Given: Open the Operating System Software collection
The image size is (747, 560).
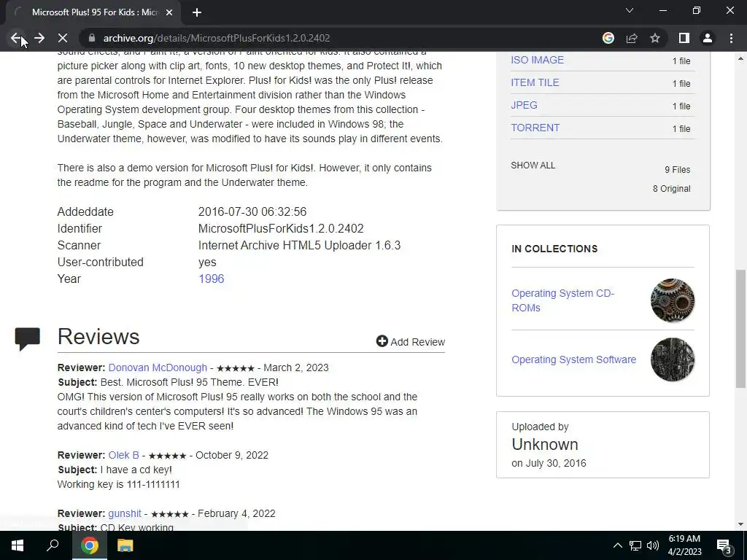Looking at the screenshot, I should (x=573, y=359).
